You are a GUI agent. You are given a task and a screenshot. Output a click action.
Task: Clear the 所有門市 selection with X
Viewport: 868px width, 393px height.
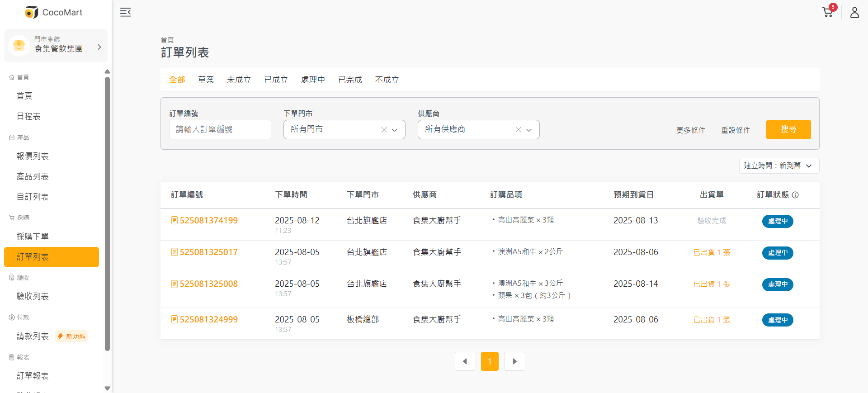[384, 130]
